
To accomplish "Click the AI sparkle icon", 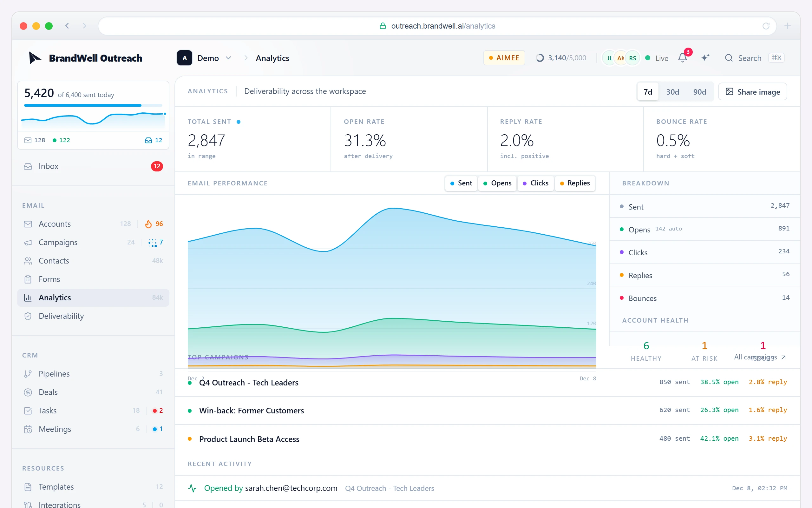I will [x=705, y=58].
